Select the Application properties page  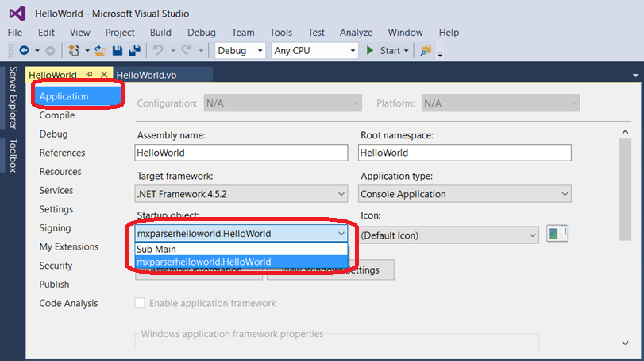(x=78, y=96)
